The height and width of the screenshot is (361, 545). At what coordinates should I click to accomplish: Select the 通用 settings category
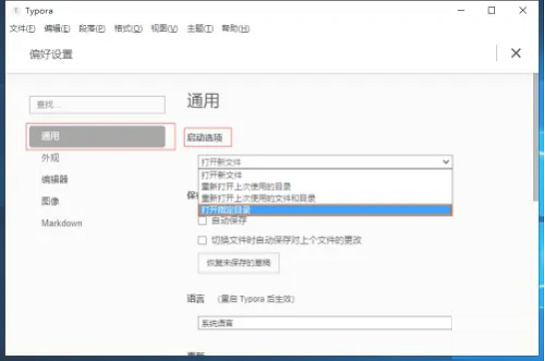point(97,137)
